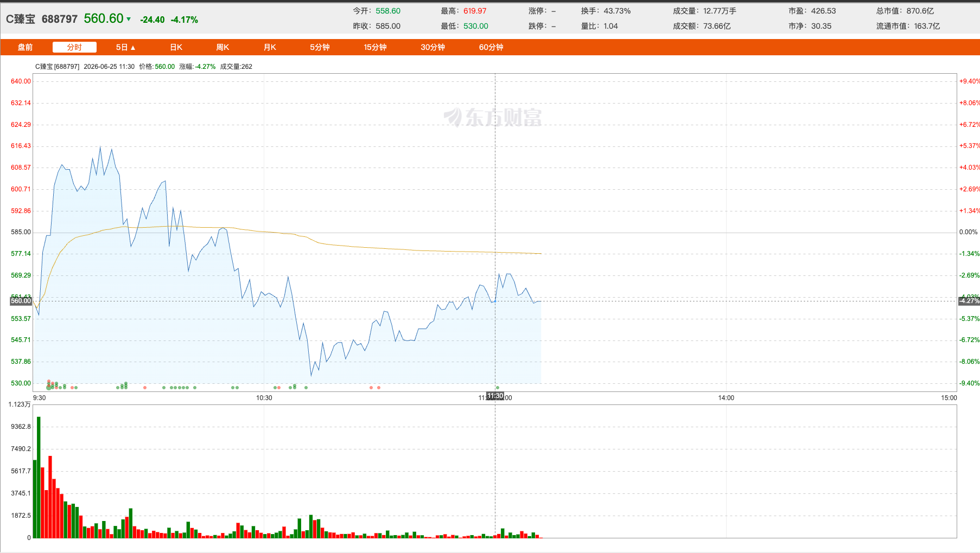Click the 最高 value 619.97

(x=475, y=11)
